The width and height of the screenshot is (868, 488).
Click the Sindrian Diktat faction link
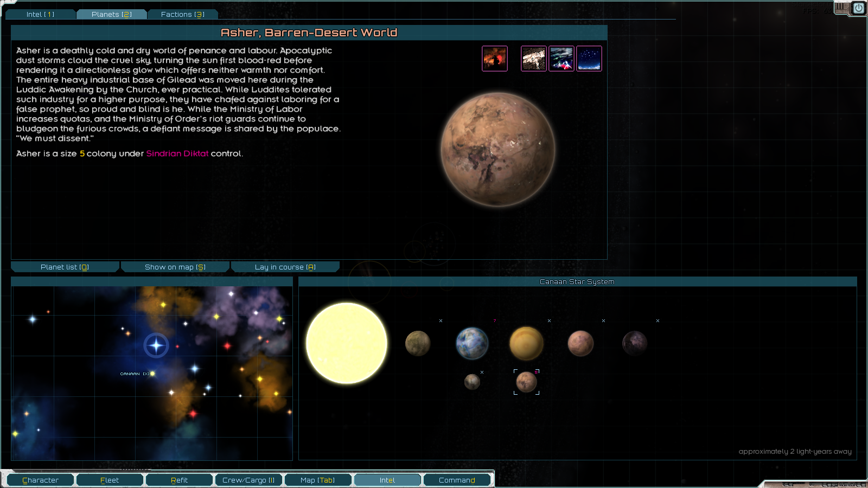point(177,153)
